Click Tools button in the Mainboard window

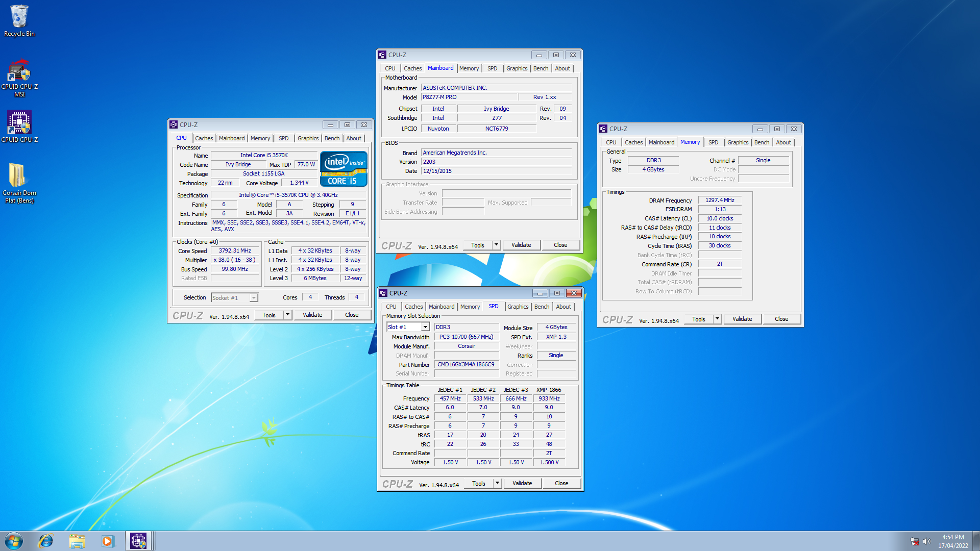tap(478, 245)
